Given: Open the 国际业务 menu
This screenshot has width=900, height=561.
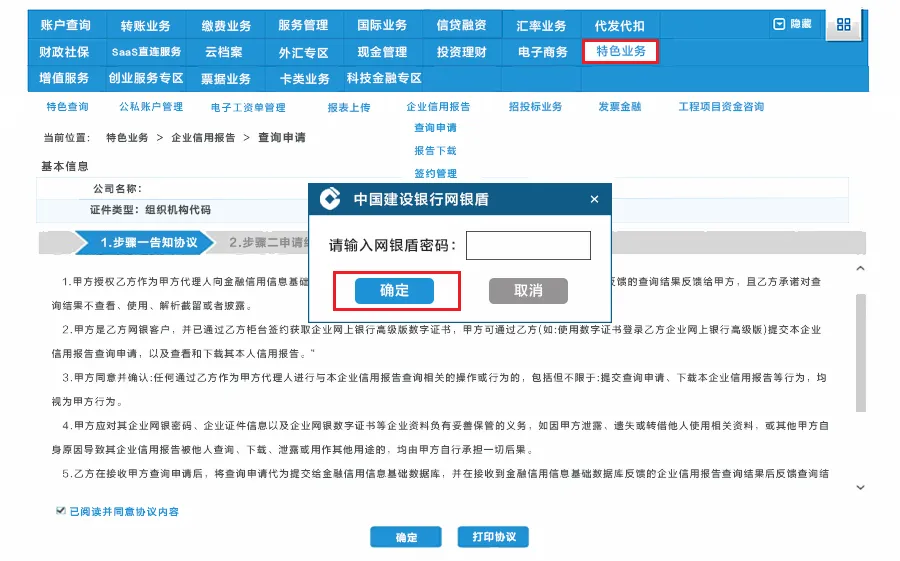Looking at the screenshot, I should tap(382, 25).
